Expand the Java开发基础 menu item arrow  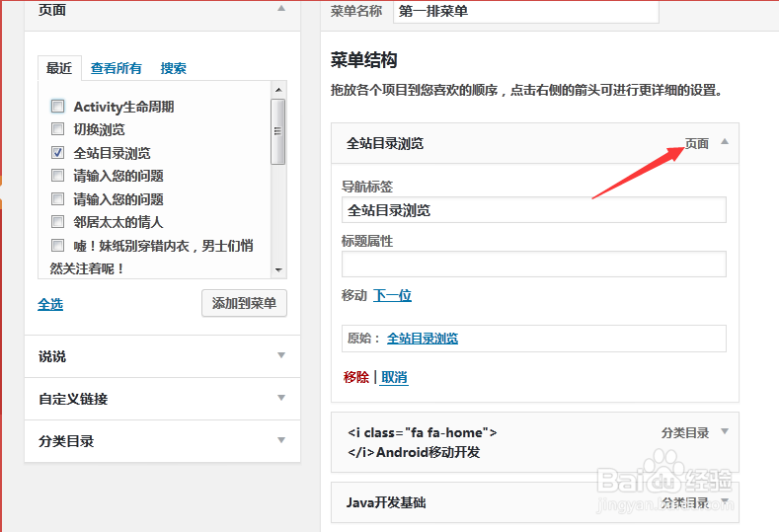tap(725, 500)
